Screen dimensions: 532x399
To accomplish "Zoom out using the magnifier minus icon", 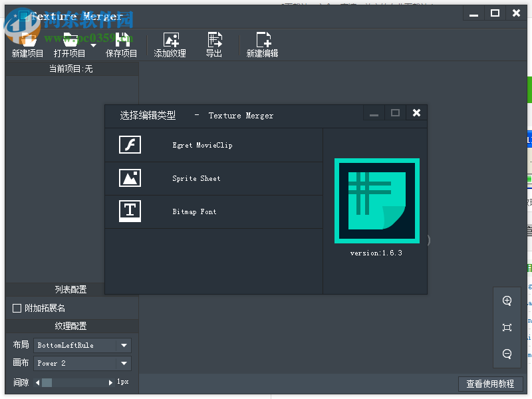I will [x=507, y=354].
